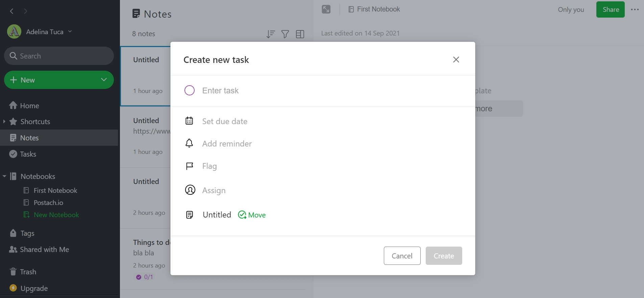Click the Flag icon
The height and width of the screenshot is (298, 644).
tap(190, 166)
